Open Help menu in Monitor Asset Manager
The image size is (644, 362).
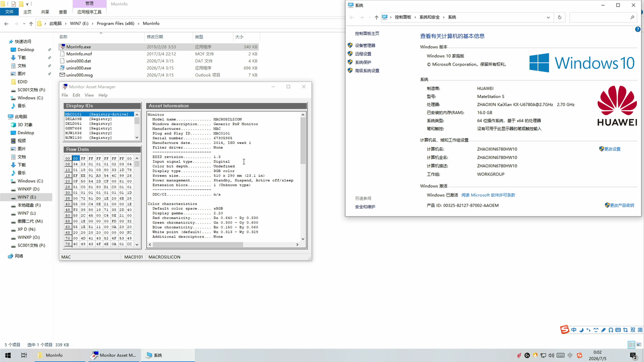pos(103,95)
